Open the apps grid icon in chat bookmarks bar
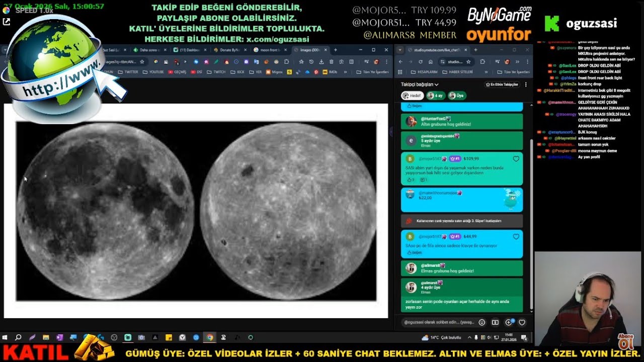Viewport: 644px width, 362px height. pos(400,72)
